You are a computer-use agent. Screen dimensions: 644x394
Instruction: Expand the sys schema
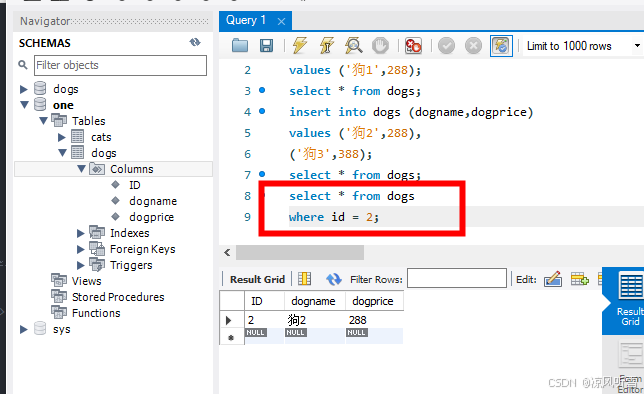(24, 329)
